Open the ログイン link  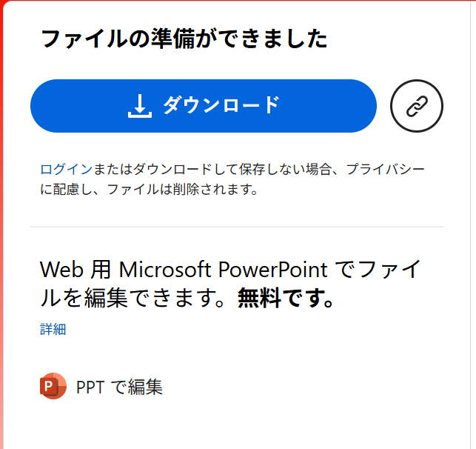click(66, 170)
